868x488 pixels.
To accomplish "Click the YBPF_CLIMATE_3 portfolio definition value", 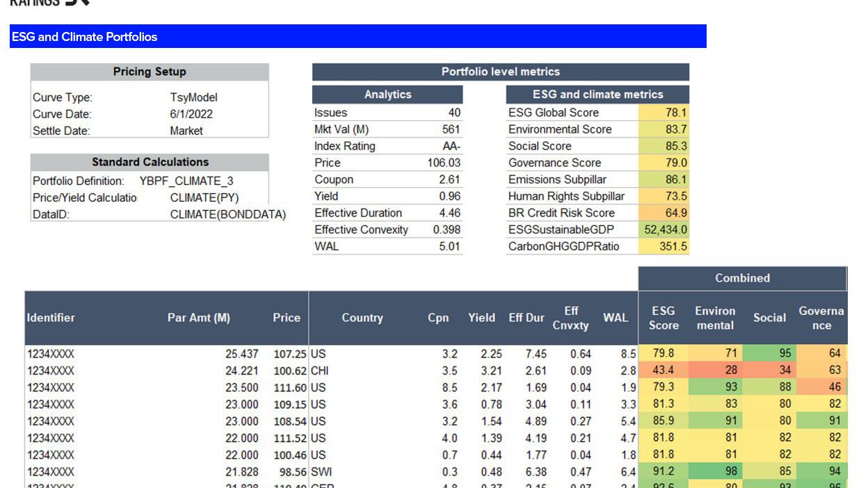I will coord(186,181).
